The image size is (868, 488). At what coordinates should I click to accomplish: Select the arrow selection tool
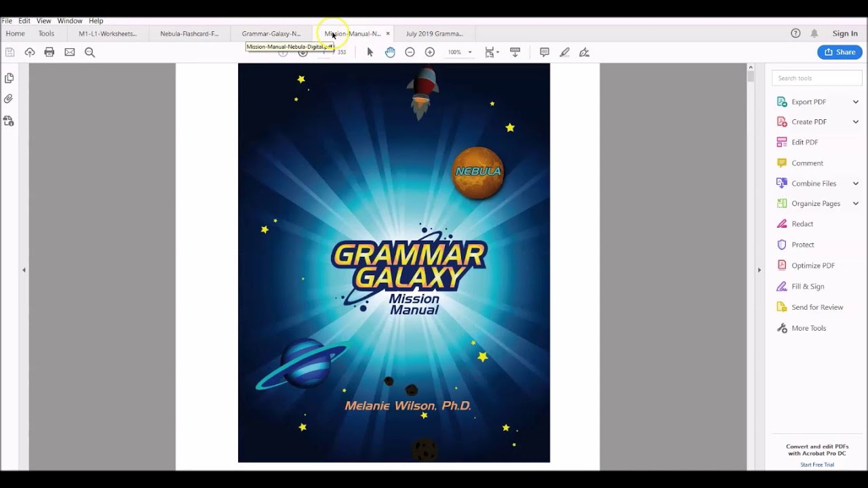pos(370,52)
